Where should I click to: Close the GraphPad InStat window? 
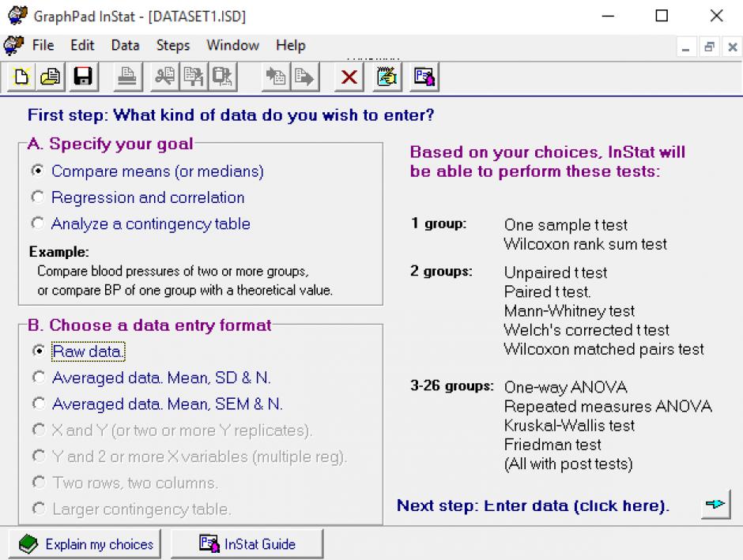[716, 16]
